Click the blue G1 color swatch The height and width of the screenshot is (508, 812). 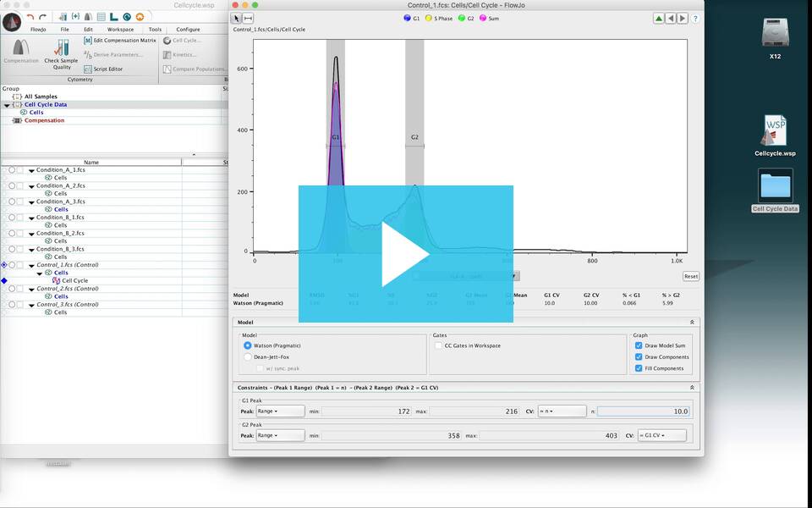pyautogui.click(x=407, y=18)
